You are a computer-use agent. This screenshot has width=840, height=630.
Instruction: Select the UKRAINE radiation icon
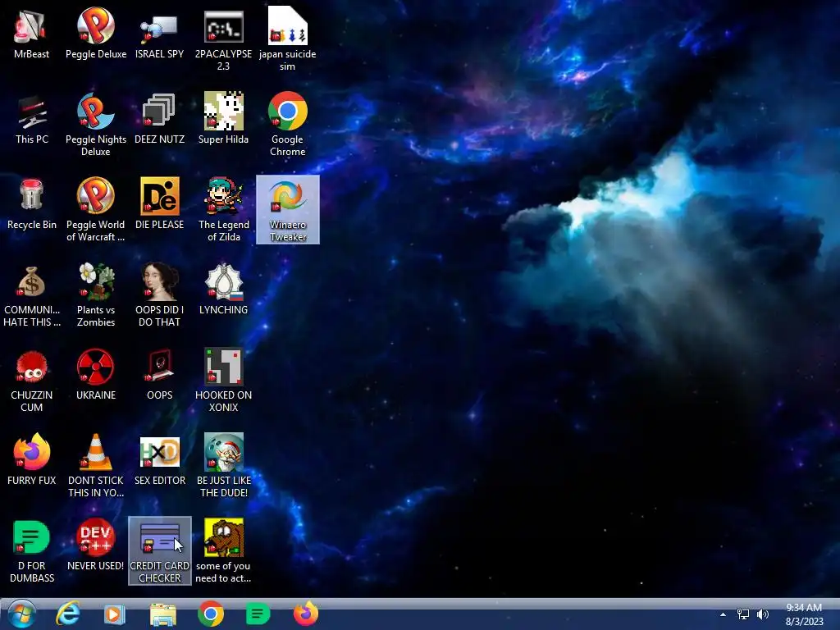[96, 374]
